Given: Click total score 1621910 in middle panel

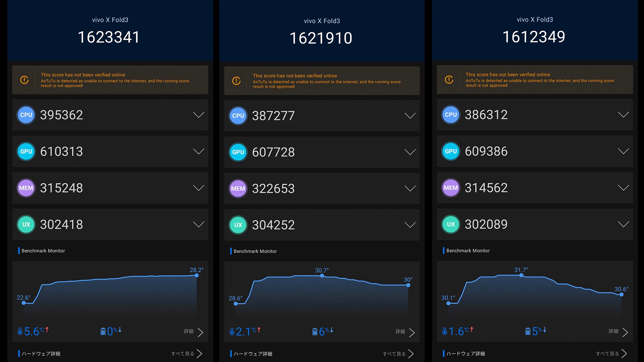Looking at the screenshot, I should (x=321, y=38).
